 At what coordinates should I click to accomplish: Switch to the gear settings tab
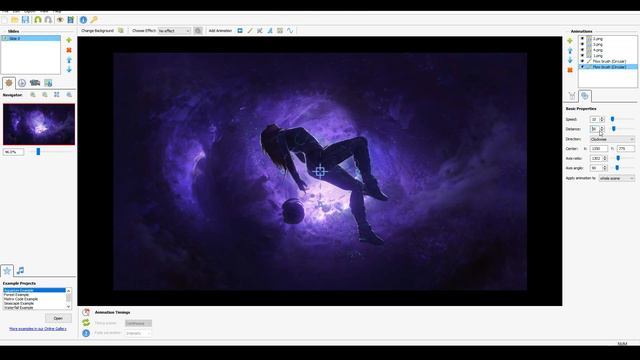click(x=9, y=83)
